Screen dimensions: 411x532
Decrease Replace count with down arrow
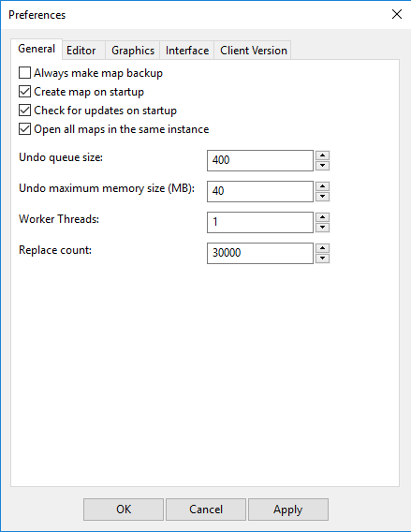(322, 259)
